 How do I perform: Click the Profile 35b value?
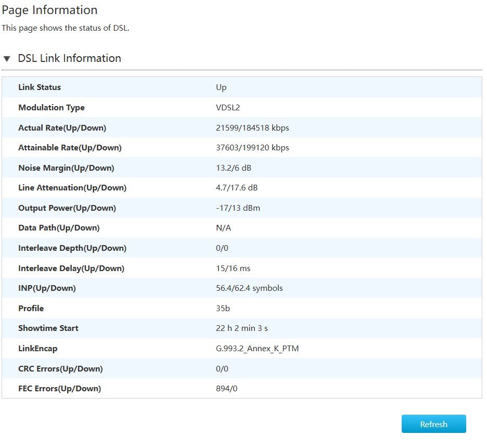(x=223, y=309)
